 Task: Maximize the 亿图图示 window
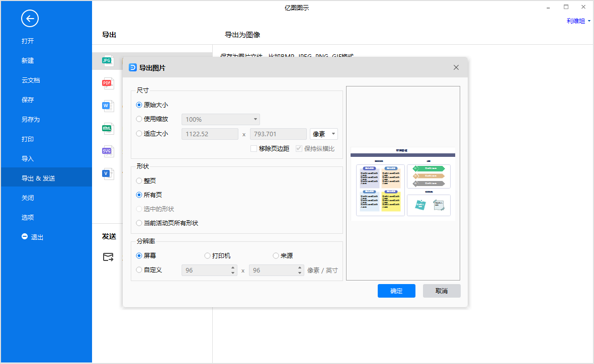click(x=566, y=7)
